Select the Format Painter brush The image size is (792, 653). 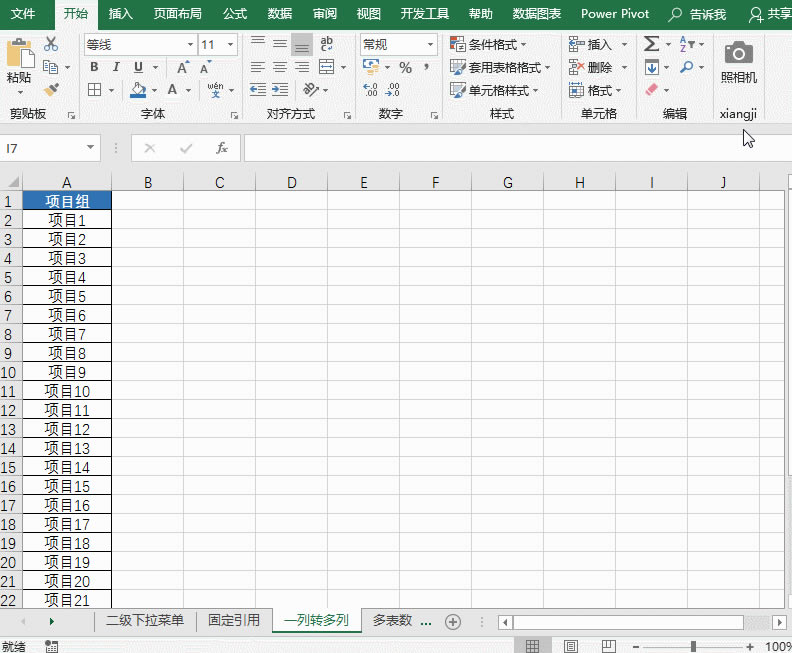coord(51,89)
